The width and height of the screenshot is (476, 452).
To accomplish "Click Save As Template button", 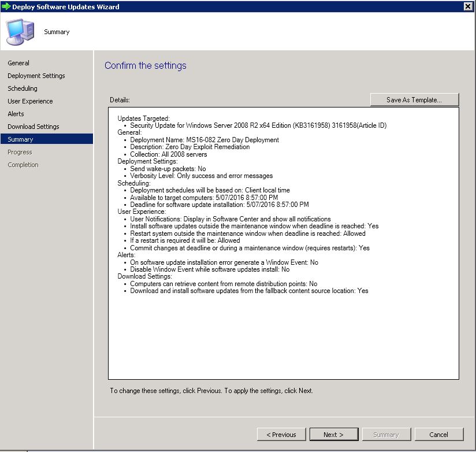I will (x=414, y=100).
